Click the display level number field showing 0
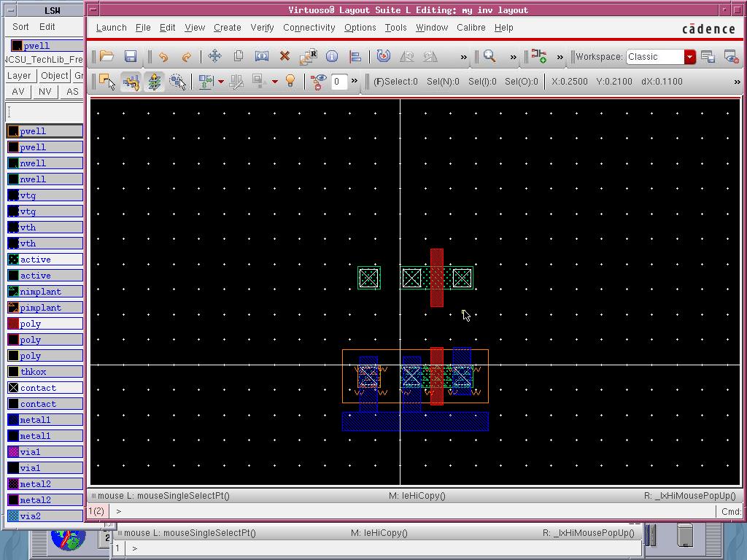The height and width of the screenshot is (560, 747). pyautogui.click(x=338, y=82)
